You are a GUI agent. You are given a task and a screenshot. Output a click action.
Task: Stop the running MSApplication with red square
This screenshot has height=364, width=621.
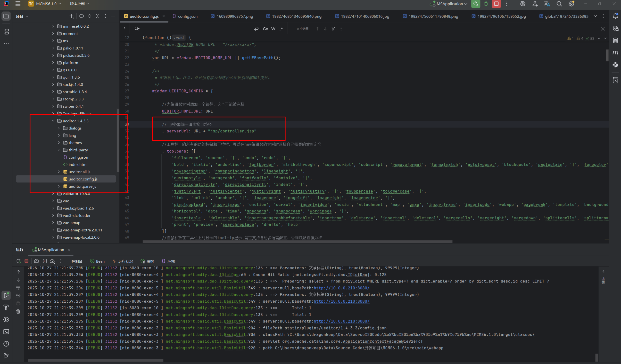coord(496,4)
